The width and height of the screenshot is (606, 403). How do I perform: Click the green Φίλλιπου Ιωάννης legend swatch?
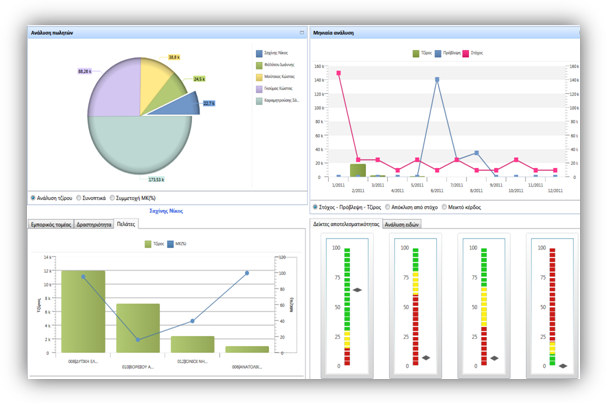259,65
